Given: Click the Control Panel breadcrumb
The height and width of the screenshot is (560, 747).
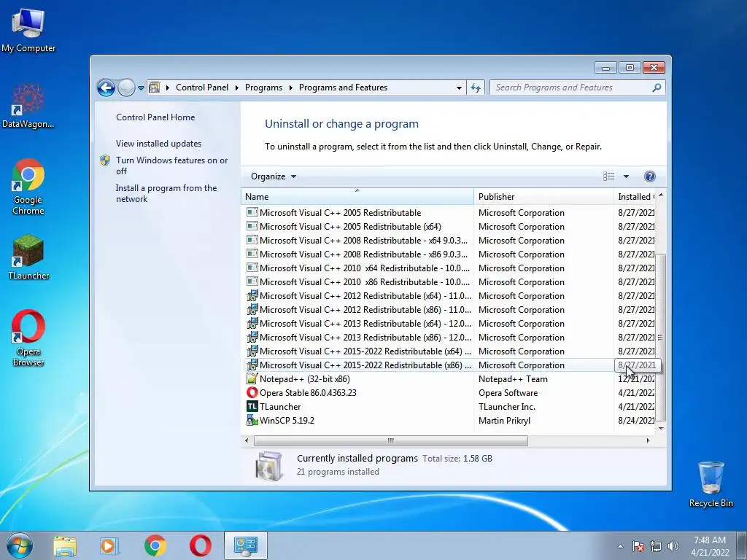Looking at the screenshot, I should 202,87.
